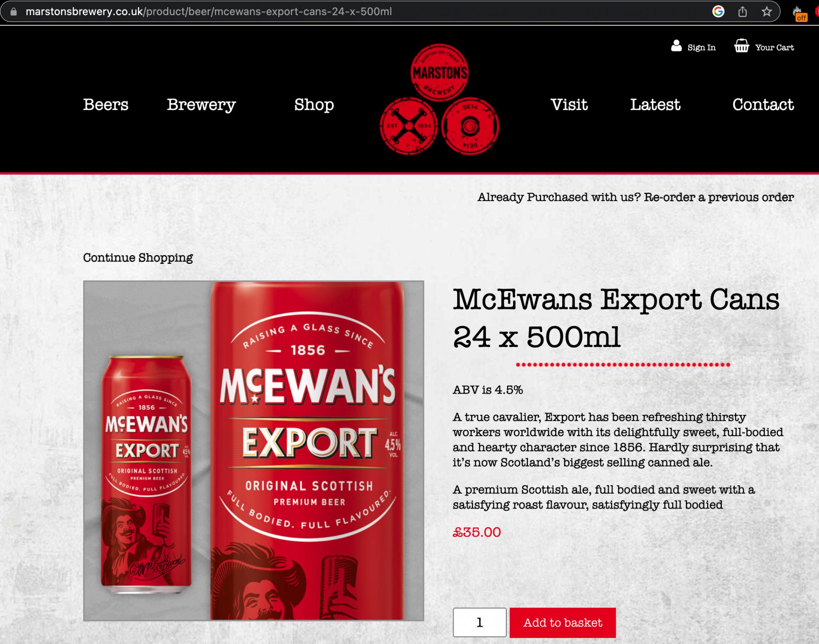Viewport: 819px width, 644px height.
Task: Go to the Shop menu item
Action: click(314, 105)
